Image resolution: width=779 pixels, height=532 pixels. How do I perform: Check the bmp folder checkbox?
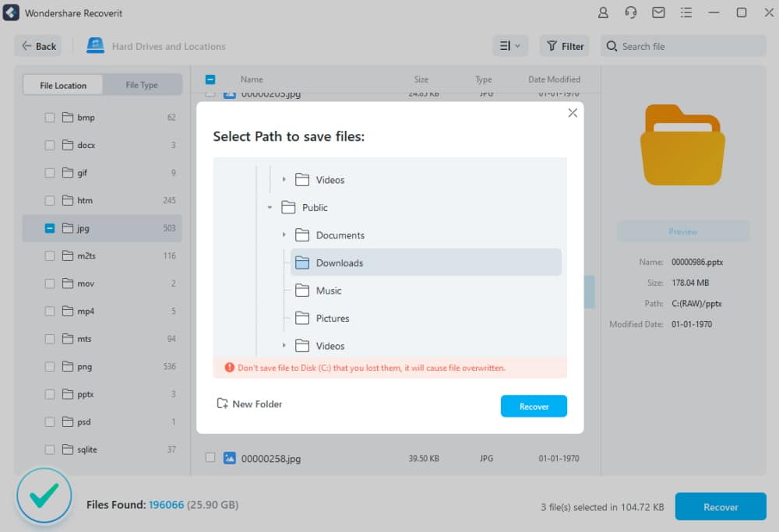click(x=50, y=118)
